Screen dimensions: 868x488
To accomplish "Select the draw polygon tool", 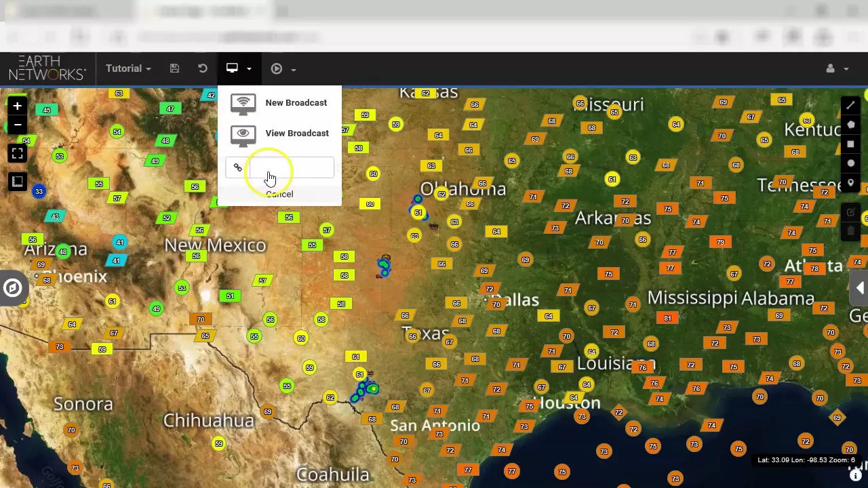I will (x=851, y=125).
